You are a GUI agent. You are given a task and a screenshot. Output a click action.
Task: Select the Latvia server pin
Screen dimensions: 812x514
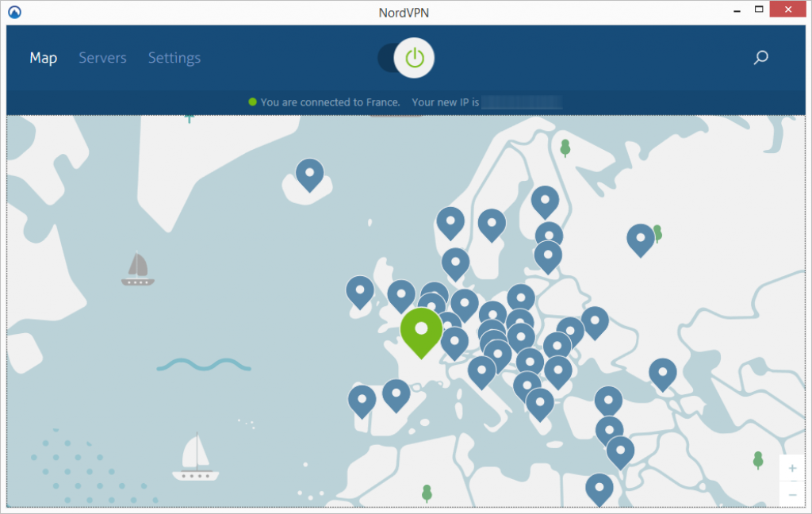coord(548,258)
